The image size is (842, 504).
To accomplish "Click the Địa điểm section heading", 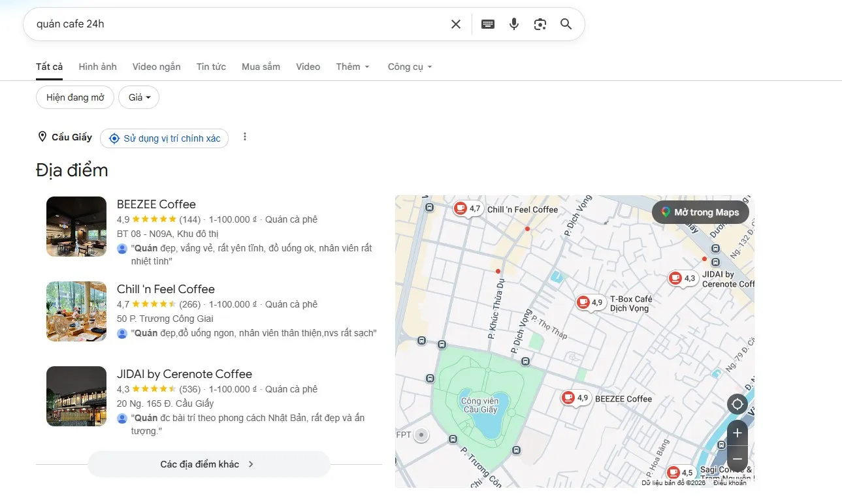I will click(x=72, y=170).
